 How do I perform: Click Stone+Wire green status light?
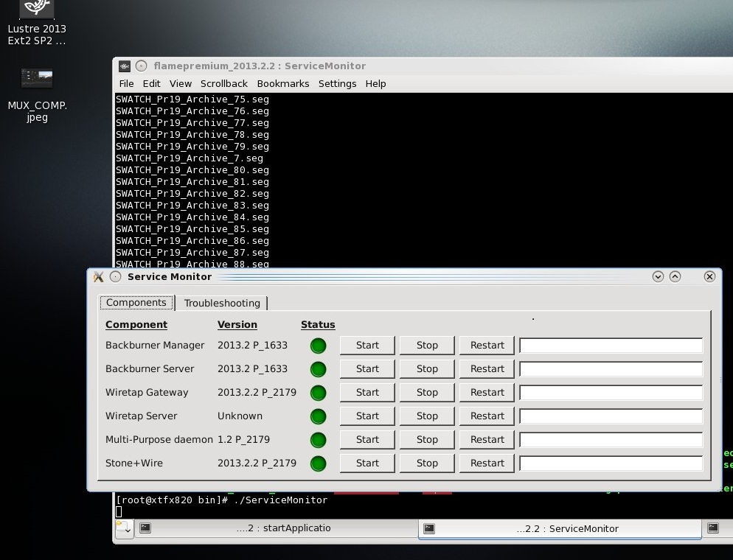(x=319, y=463)
